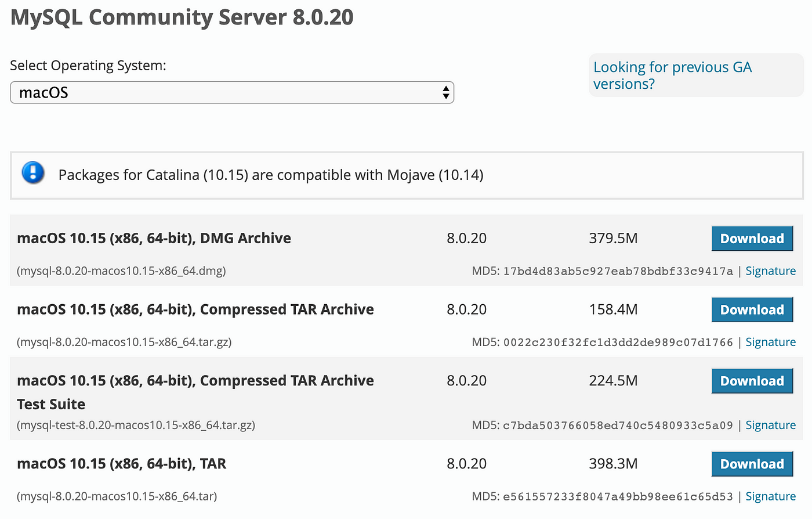Click version 8.0.20 in the DMG Archive row
The width and height of the screenshot is (812, 519).
(466, 239)
